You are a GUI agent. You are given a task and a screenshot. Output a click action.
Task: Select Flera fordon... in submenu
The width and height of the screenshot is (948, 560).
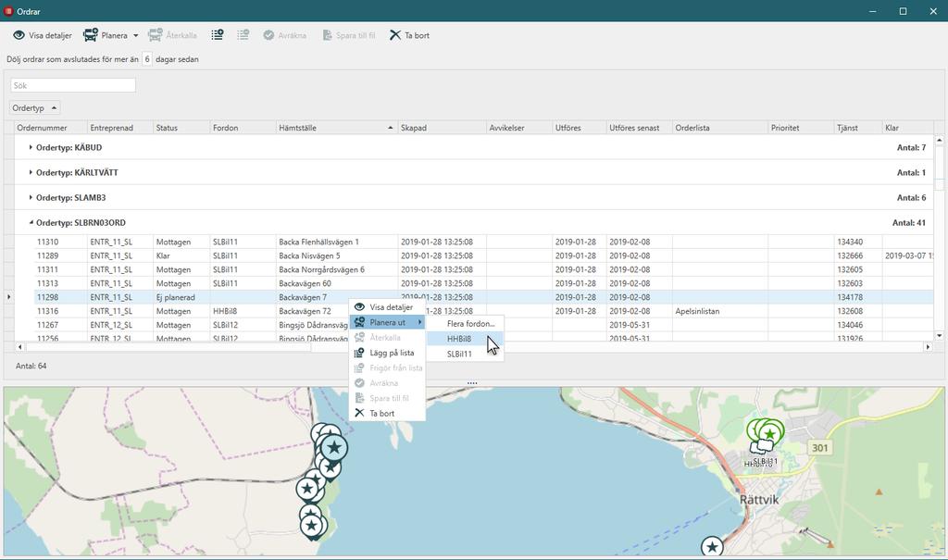(x=466, y=324)
